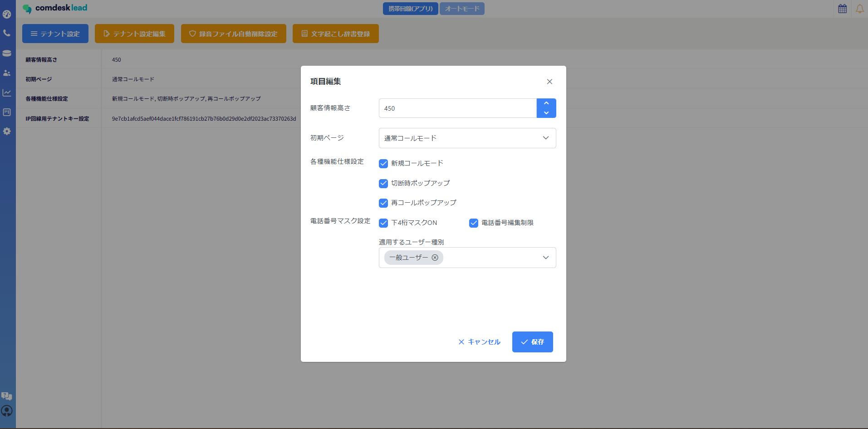
Task: Uncheck 切断時ポップアップ checkbox
Action: pos(383,183)
